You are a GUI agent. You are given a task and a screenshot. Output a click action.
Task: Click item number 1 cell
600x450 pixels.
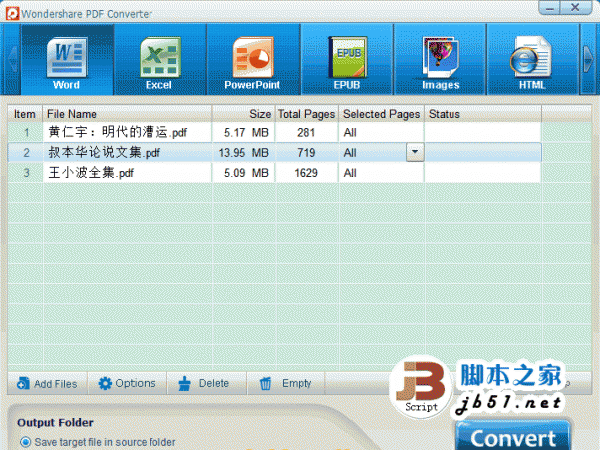[x=26, y=132]
